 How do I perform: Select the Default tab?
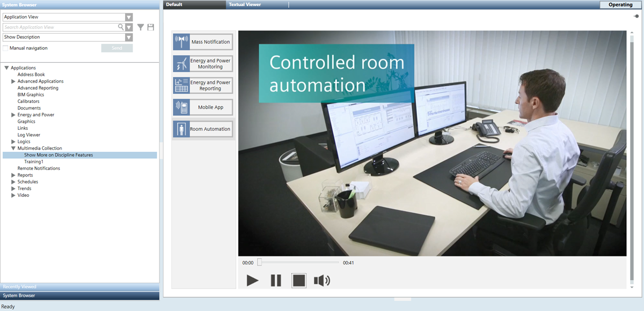(x=174, y=5)
